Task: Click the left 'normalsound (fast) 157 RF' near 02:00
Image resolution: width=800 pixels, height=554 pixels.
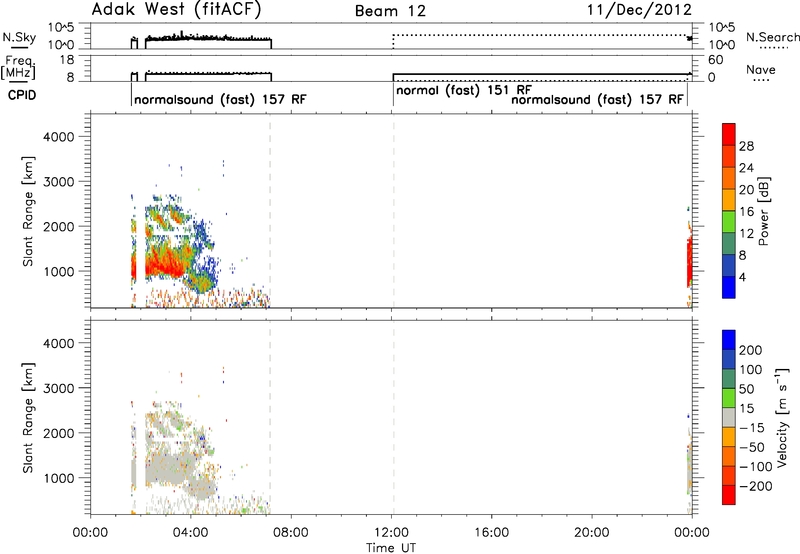Action: 220,99
